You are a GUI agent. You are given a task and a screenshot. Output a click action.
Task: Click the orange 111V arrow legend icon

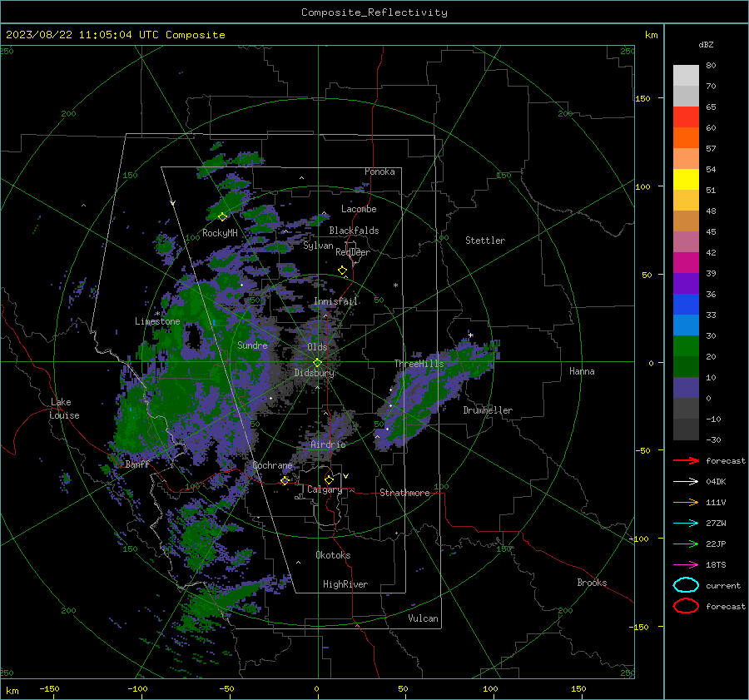[686, 502]
